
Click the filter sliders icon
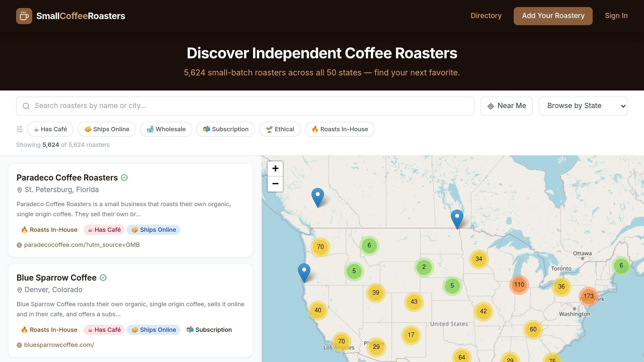point(19,129)
